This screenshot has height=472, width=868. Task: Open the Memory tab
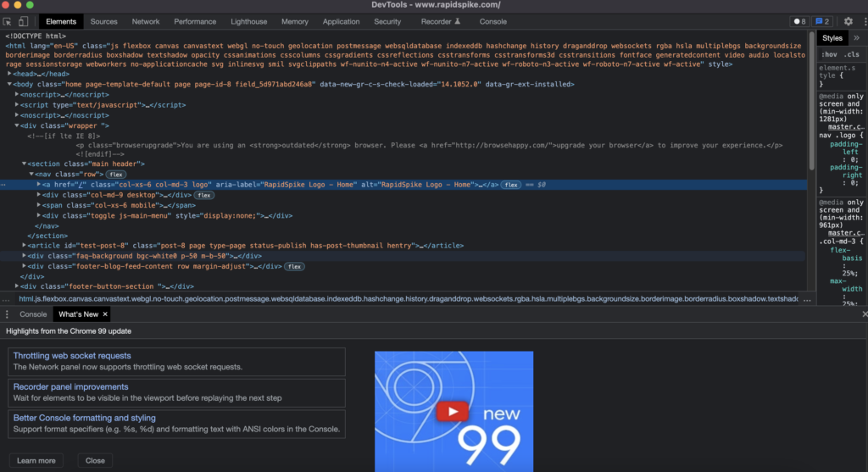pos(294,21)
